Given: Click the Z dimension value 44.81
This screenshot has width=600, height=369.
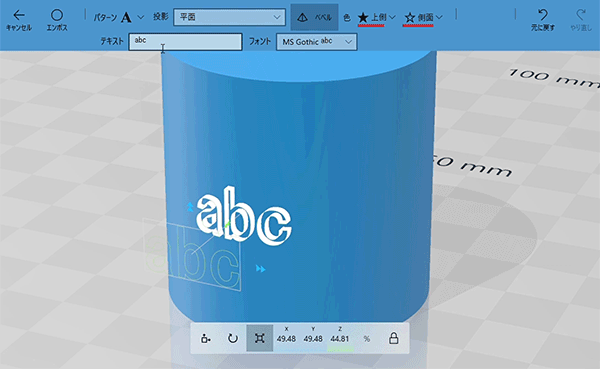Looking at the screenshot, I should (340, 339).
